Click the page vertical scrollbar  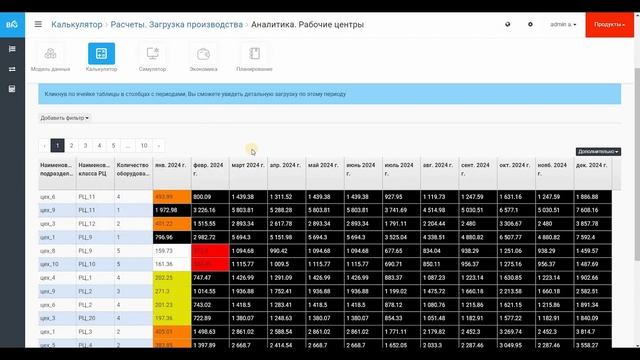click(637, 163)
